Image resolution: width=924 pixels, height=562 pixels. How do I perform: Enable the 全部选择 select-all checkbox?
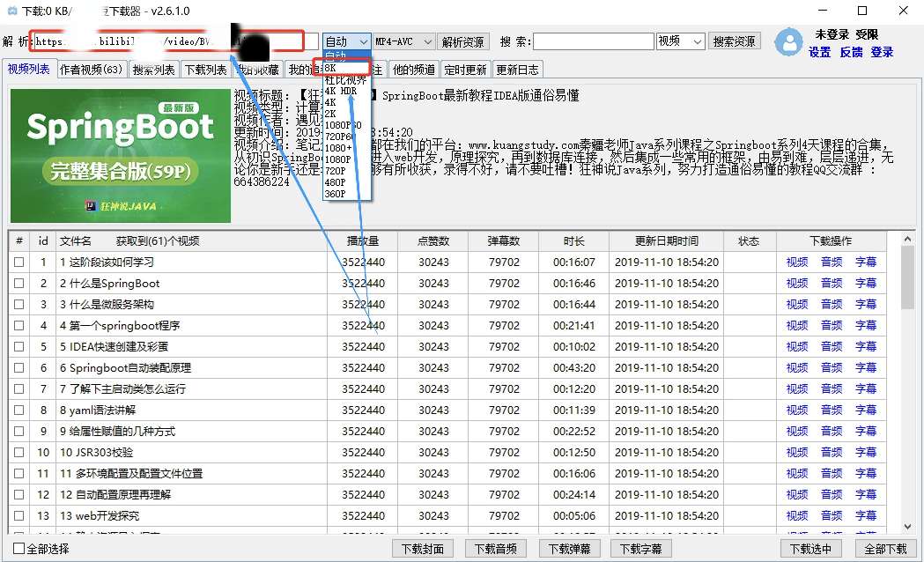click(x=18, y=549)
